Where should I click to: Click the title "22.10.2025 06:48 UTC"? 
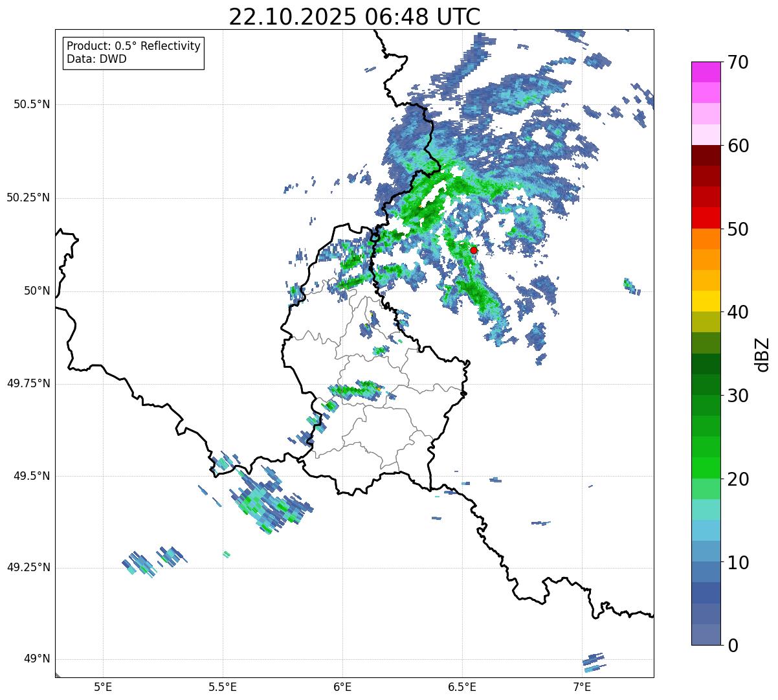point(355,17)
